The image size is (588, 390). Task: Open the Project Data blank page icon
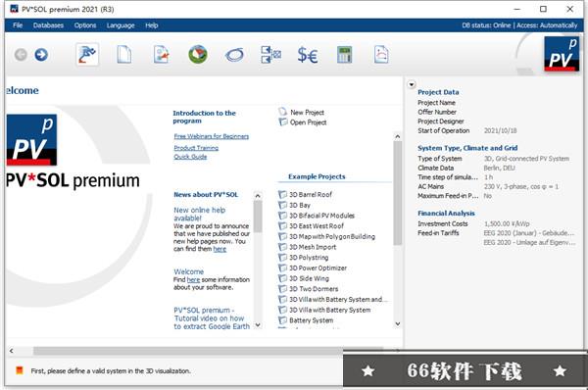pos(123,55)
